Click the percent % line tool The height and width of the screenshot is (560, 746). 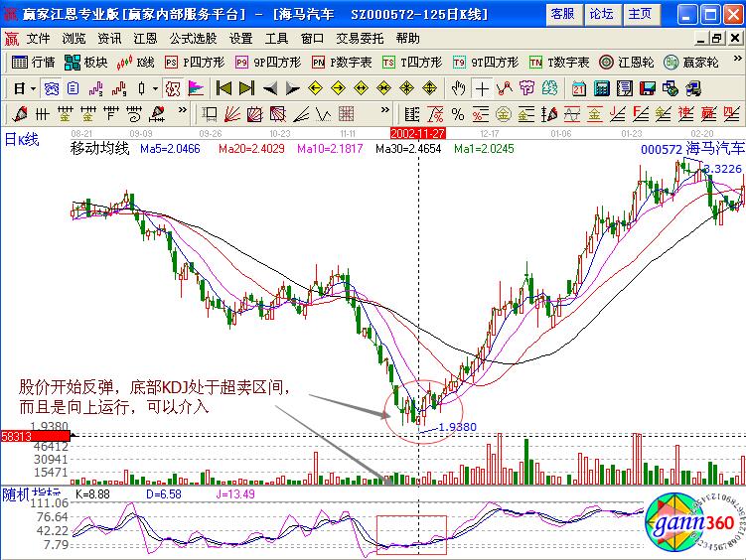tap(458, 113)
